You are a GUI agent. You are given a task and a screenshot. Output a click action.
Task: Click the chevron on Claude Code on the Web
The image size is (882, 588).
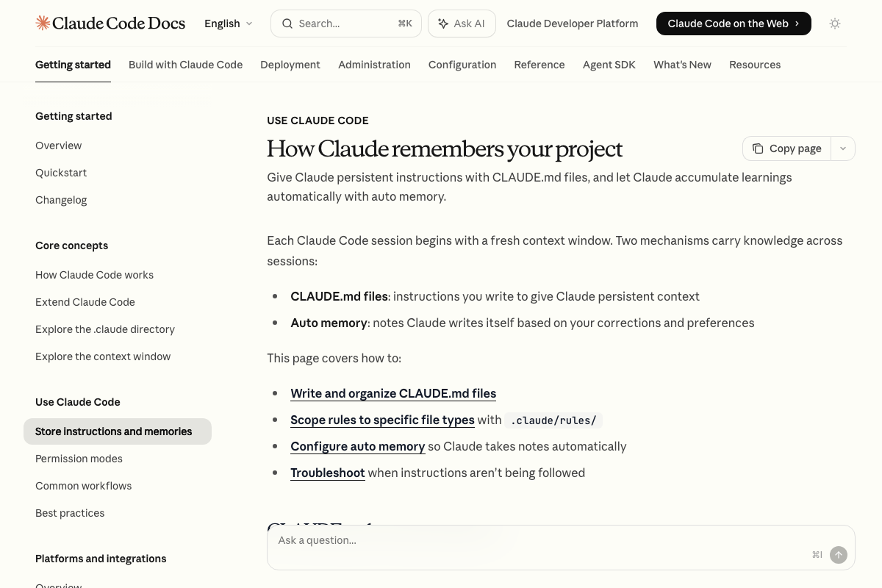pos(797,24)
